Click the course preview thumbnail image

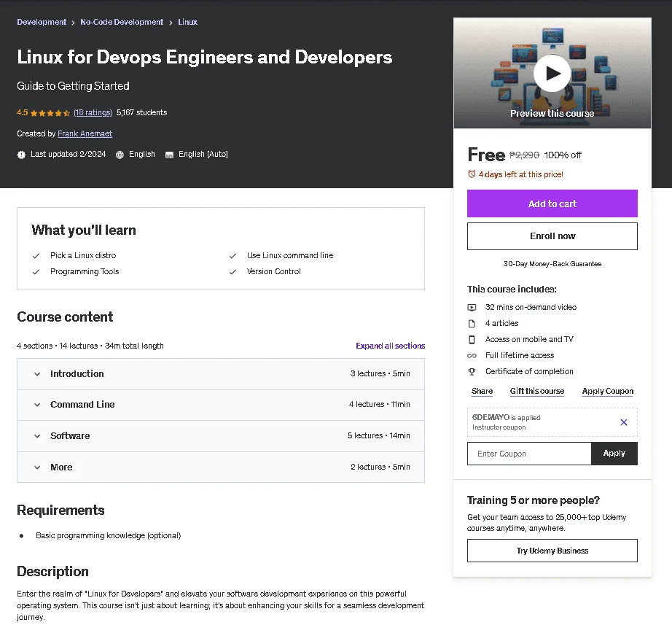pyautogui.click(x=552, y=74)
